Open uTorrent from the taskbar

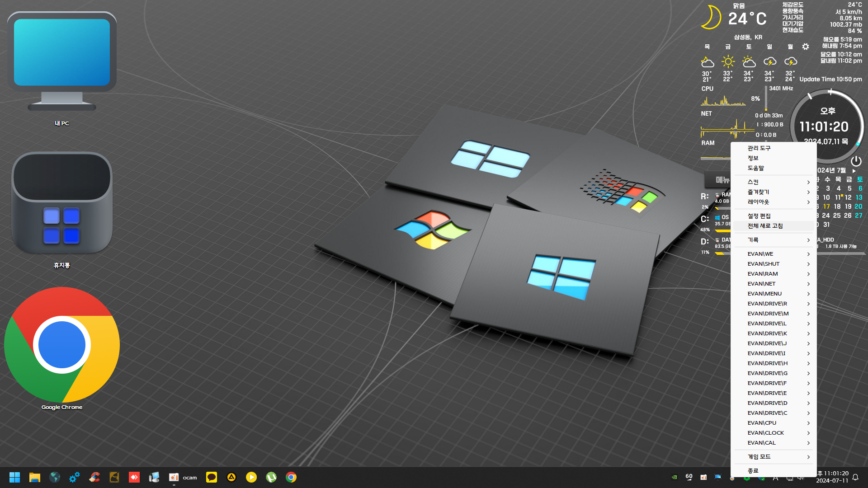coord(271,477)
